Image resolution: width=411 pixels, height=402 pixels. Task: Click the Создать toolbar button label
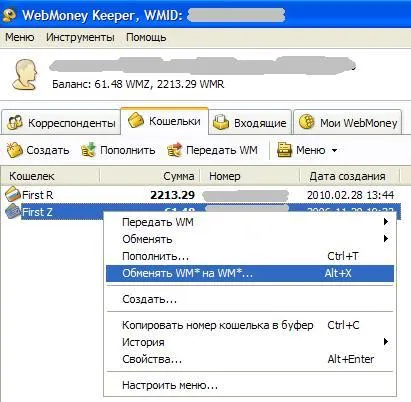[x=48, y=150]
